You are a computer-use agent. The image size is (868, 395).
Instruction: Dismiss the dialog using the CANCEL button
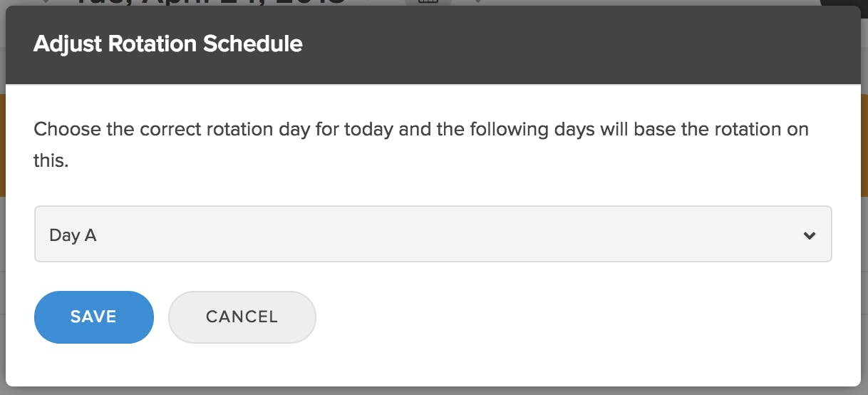[x=242, y=317]
